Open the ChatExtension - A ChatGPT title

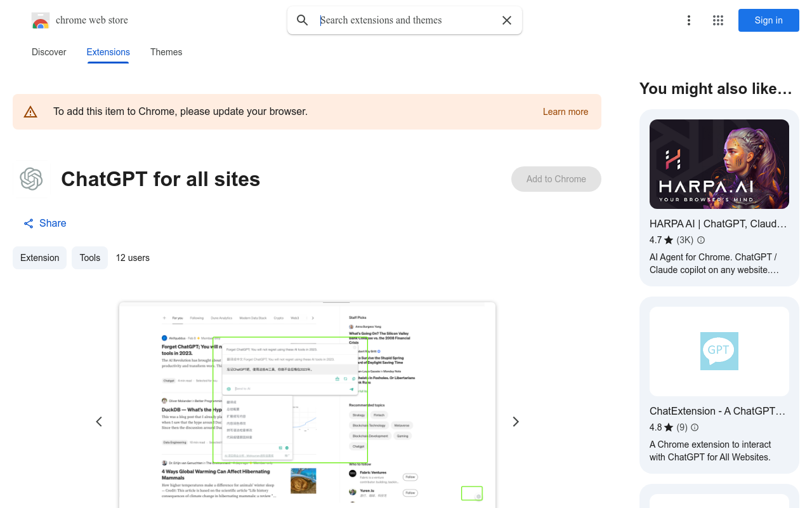(717, 411)
